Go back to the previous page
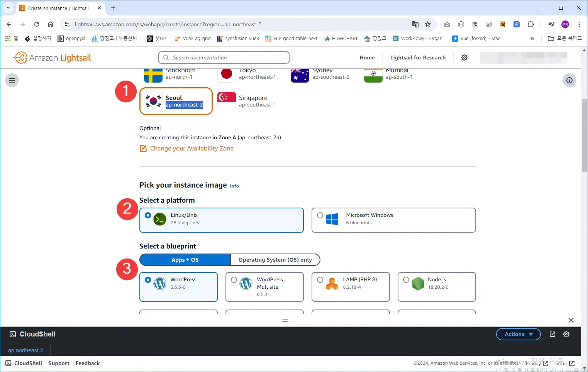Viewport: 588px width, 372px height. [x=9, y=24]
